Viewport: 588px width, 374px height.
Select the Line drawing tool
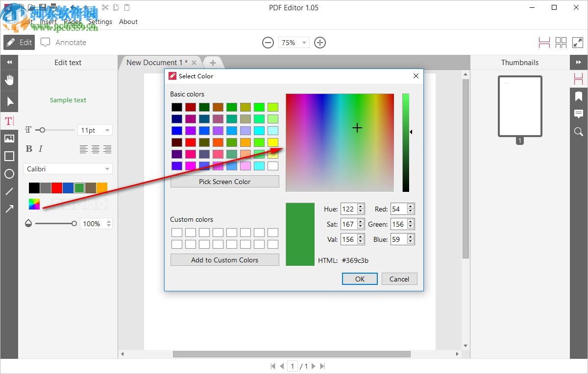click(9, 191)
